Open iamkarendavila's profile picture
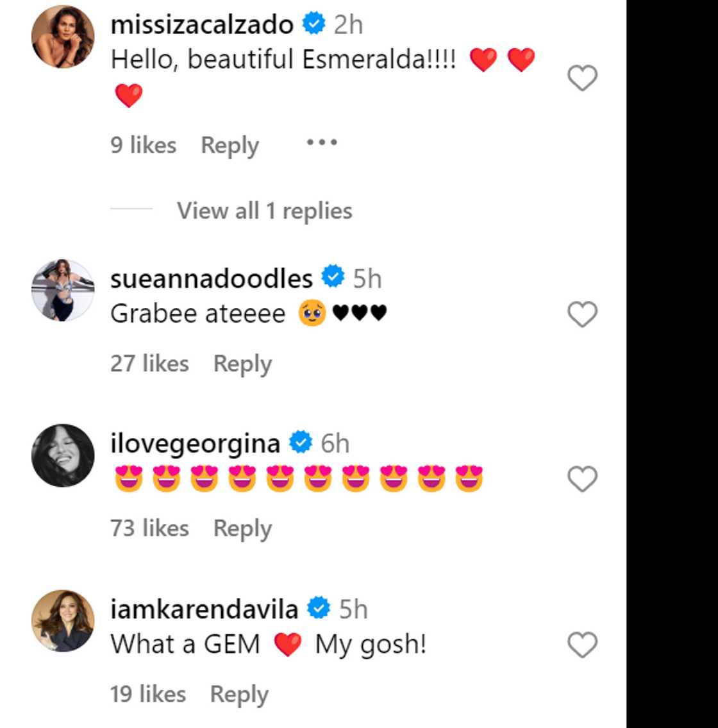The width and height of the screenshot is (718, 728). pyautogui.click(x=63, y=620)
